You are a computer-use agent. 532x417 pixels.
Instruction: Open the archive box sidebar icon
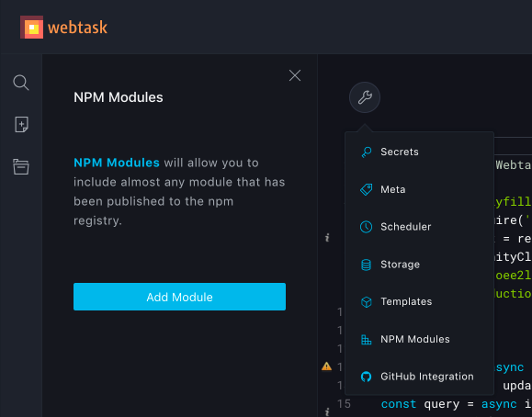21,166
